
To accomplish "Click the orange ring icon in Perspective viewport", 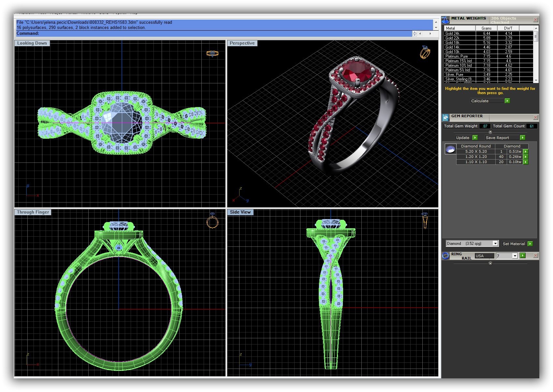I will tap(425, 52).
